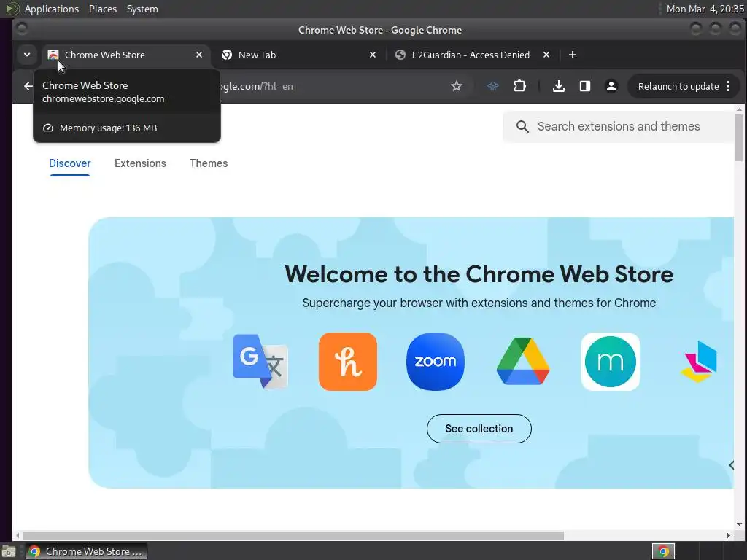Image resolution: width=747 pixels, height=560 pixels.
Task: Click the horizontal scrollbar left arrow
Action: click(18, 536)
